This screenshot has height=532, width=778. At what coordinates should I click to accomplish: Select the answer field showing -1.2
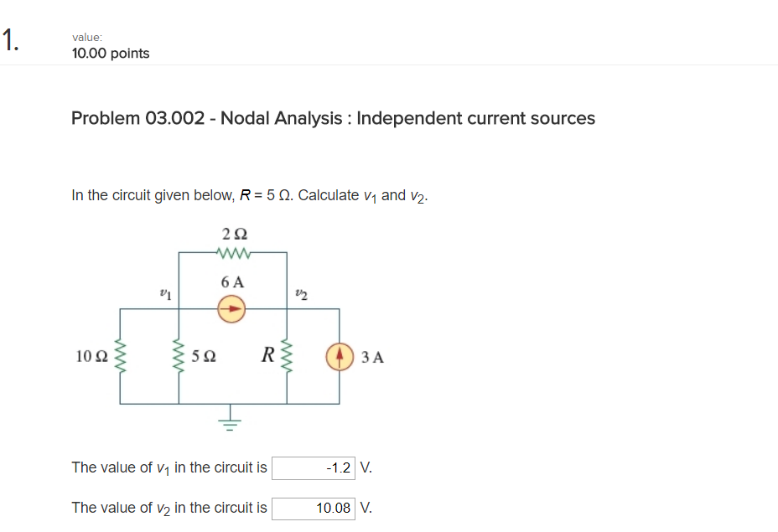[x=314, y=467]
